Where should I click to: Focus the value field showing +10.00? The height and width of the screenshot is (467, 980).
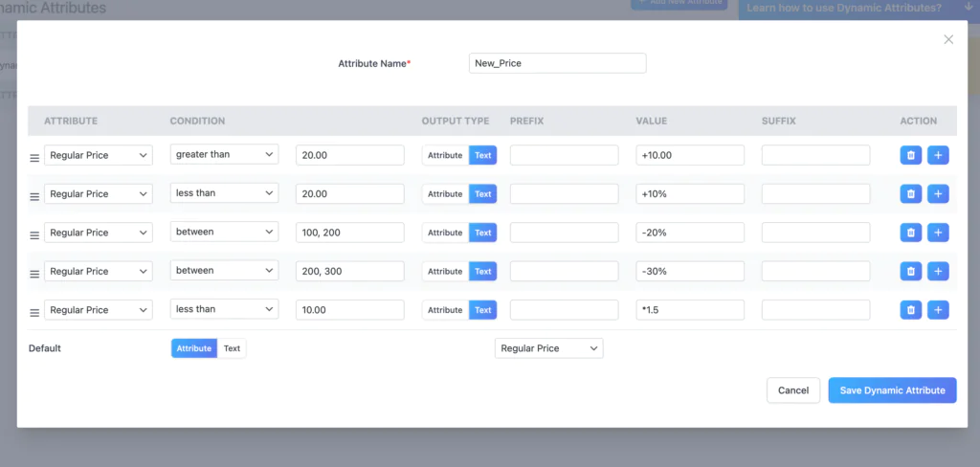[x=689, y=155]
